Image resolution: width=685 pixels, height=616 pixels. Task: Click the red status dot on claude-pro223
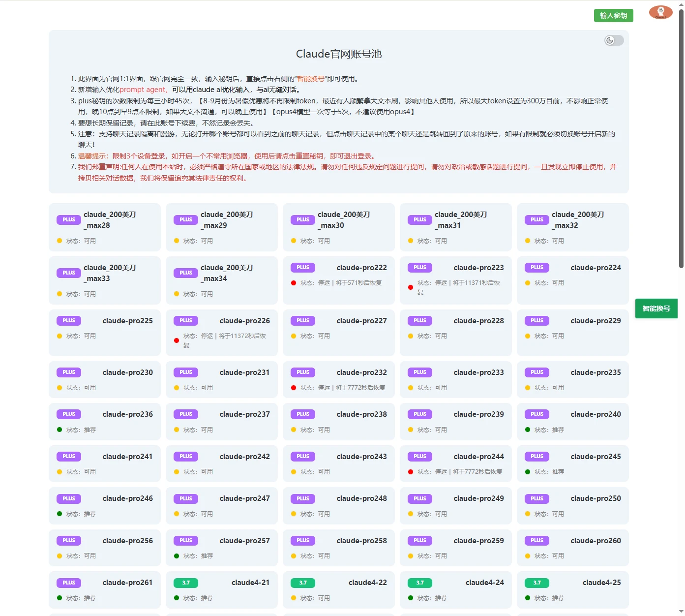click(411, 287)
